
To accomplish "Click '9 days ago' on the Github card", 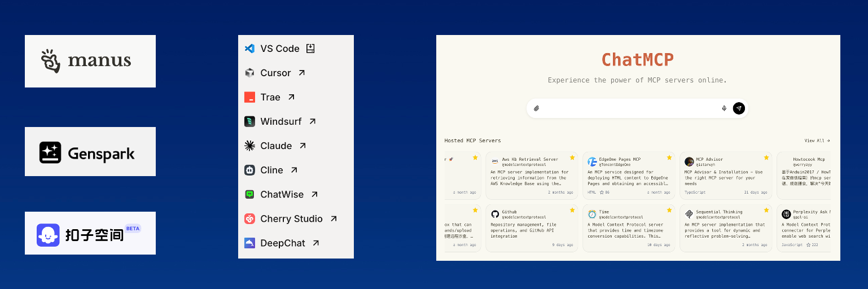I will pos(563,245).
